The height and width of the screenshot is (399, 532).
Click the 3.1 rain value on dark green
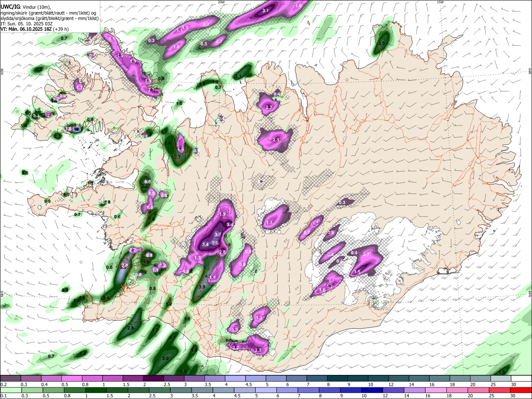pyautogui.click(x=238, y=76)
